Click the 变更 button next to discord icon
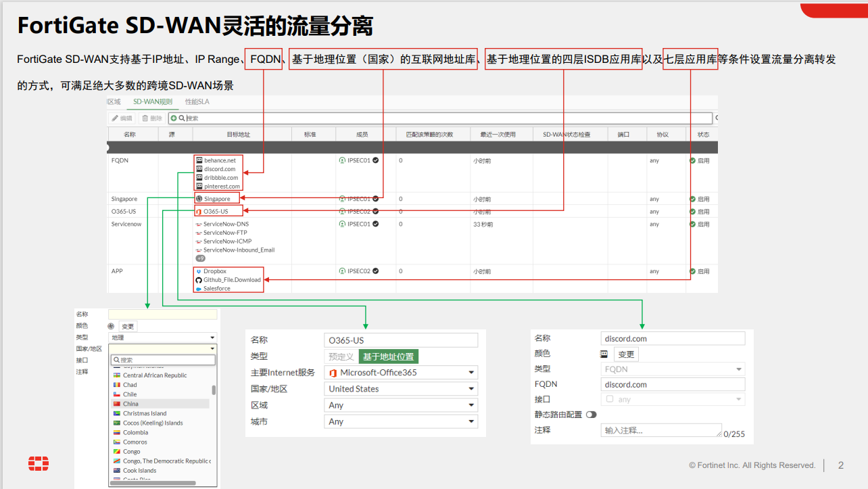This screenshot has width=868, height=489. 626,354
